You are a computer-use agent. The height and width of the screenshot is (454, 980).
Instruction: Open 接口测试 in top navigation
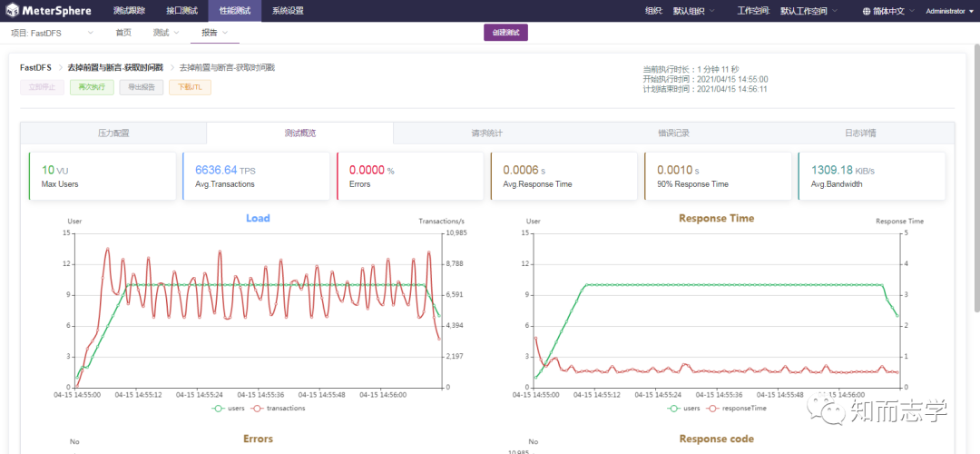[x=182, y=11]
